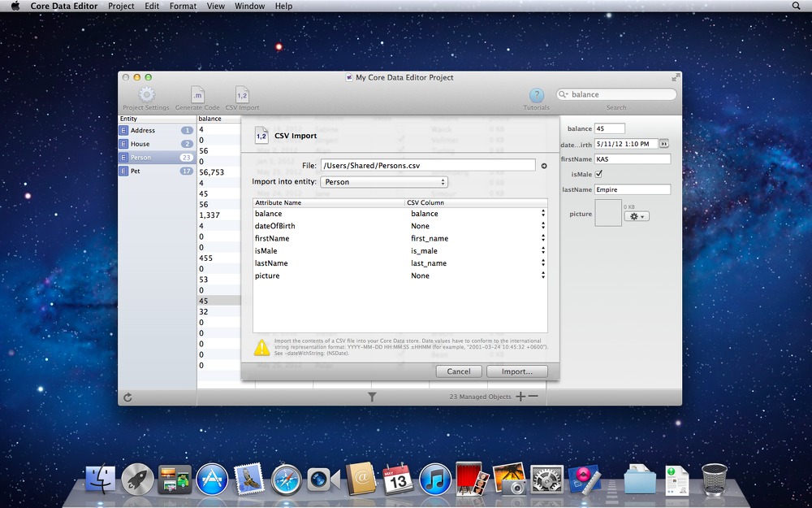Open the Import into entity dropdown
This screenshot has width=812, height=508.
click(x=384, y=182)
